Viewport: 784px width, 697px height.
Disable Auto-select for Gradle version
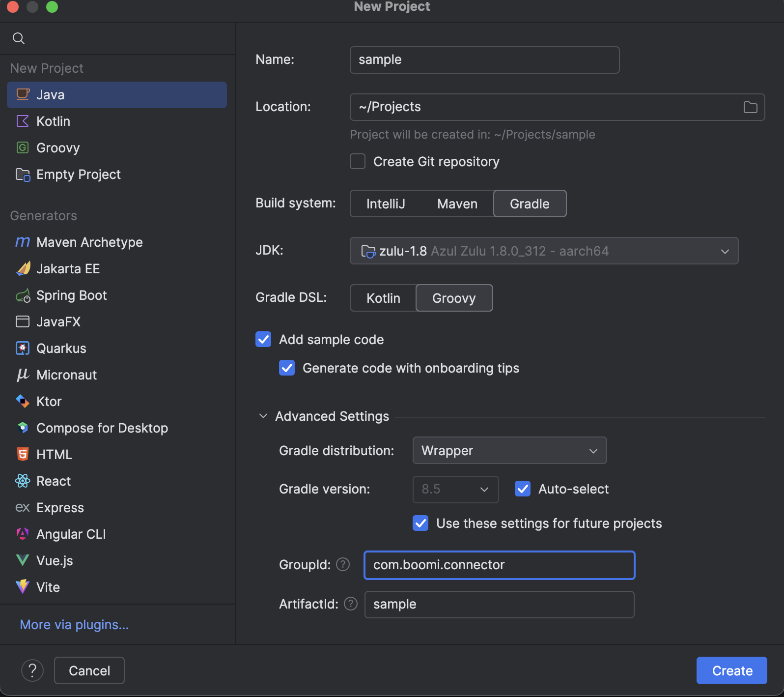coord(523,489)
